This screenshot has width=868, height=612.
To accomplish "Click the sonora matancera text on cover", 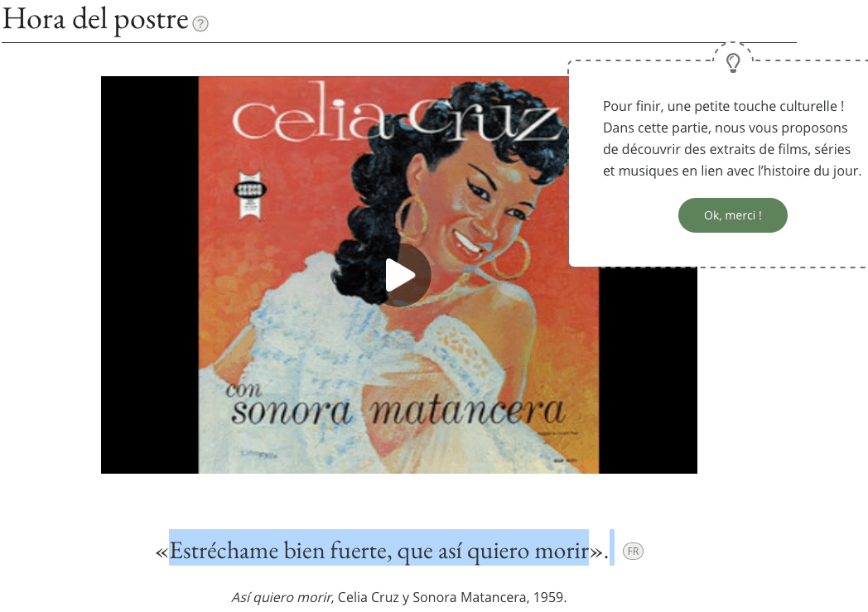I will pyautogui.click(x=398, y=412).
